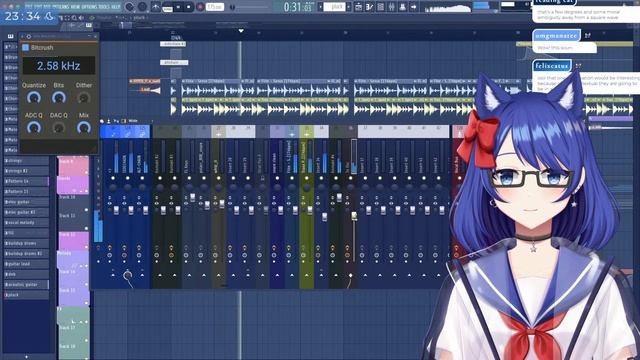Select Pattern 11 in the list

click(x=26, y=191)
